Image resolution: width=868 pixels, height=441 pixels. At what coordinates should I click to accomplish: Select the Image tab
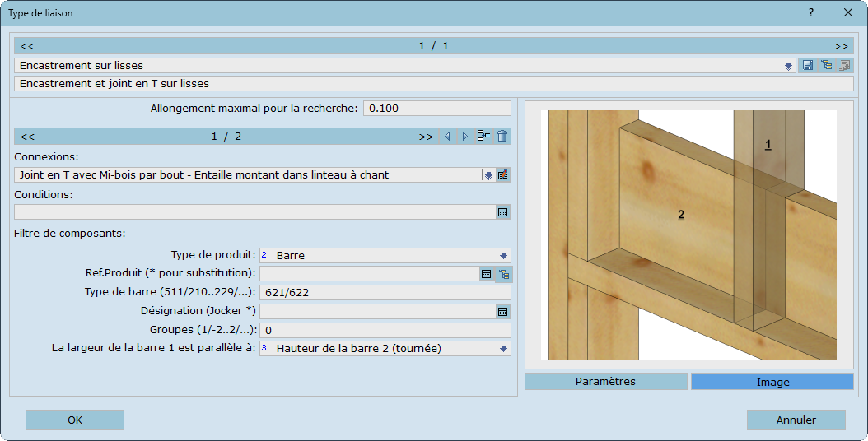pyautogui.click(x=772, y=382)
